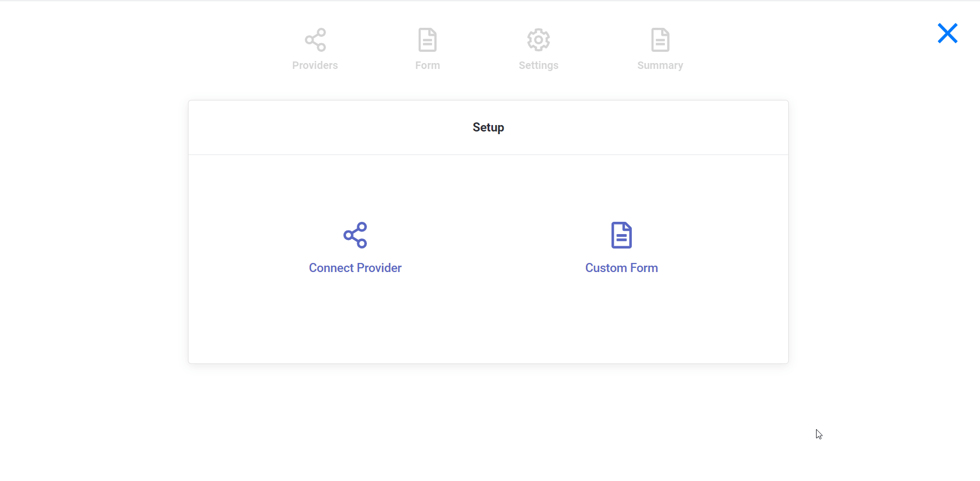Viewport: 980px width, 481px height.
Task: Click the Setup card header
Action: 488,127
